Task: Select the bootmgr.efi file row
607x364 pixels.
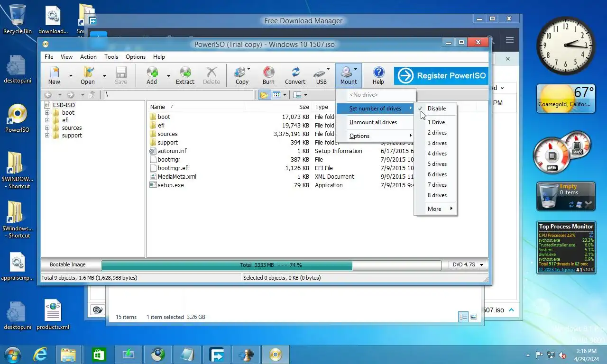Action: 173,168
